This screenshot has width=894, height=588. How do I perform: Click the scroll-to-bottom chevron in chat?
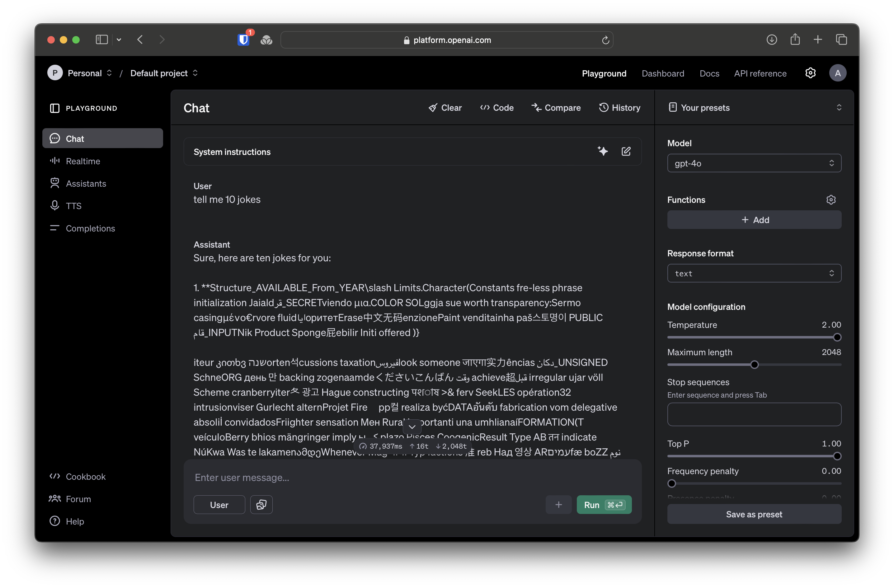[x=412, y=427]
